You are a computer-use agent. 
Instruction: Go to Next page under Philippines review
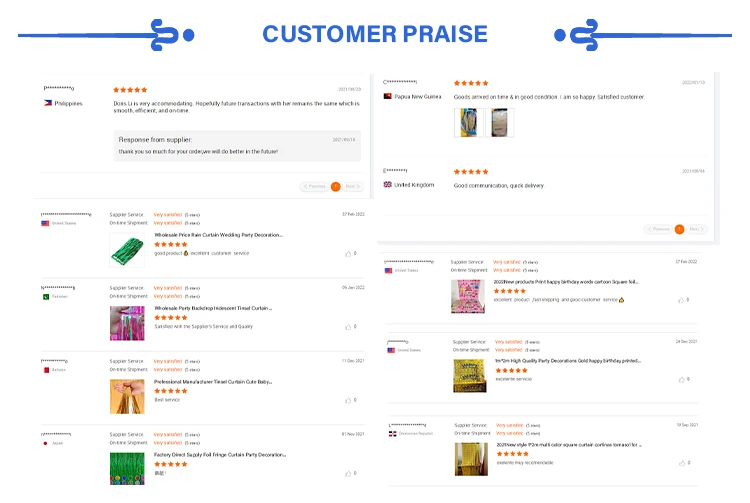pos(352,186)
